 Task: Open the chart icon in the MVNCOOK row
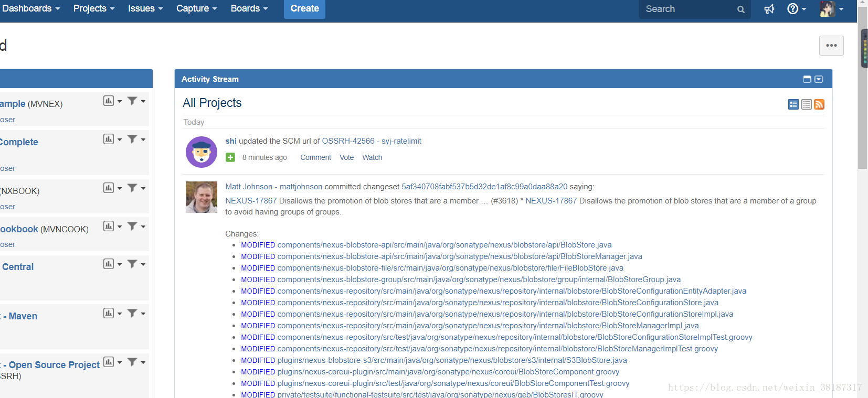(x=109, y=226)
